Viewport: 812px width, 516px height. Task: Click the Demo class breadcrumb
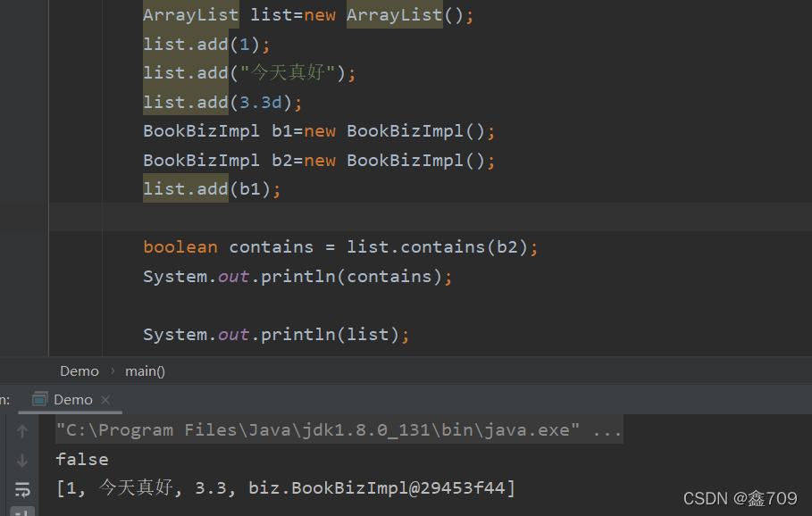coord(80,371)
